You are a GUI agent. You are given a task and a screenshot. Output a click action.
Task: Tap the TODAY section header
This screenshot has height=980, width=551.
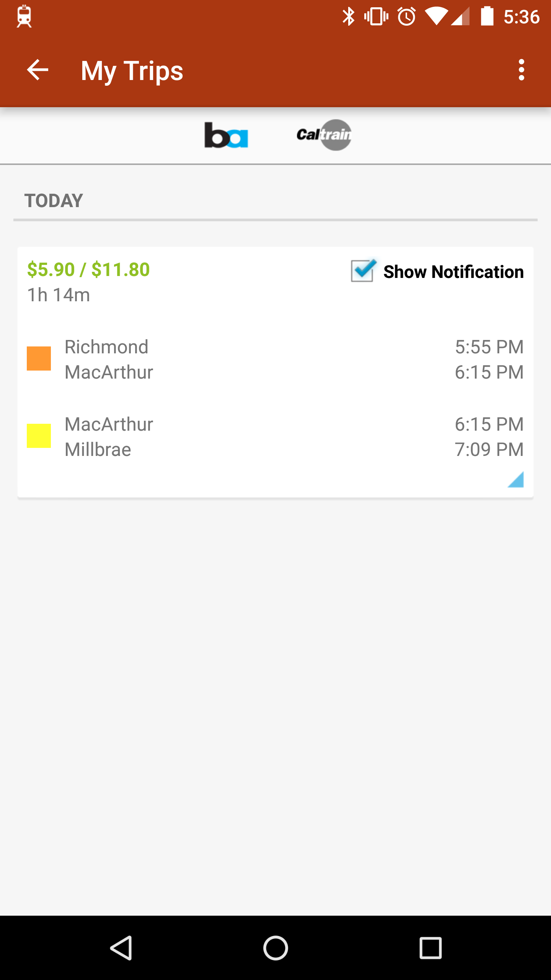tap(54, 201)
